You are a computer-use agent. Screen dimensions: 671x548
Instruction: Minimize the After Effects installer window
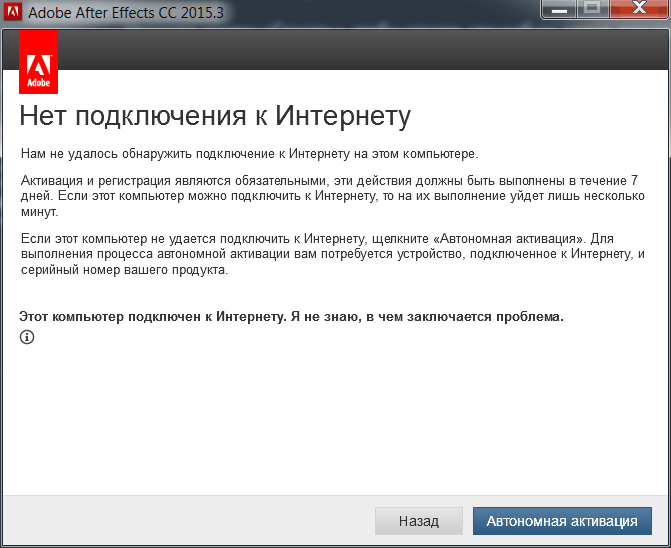(x=559, y=8)
